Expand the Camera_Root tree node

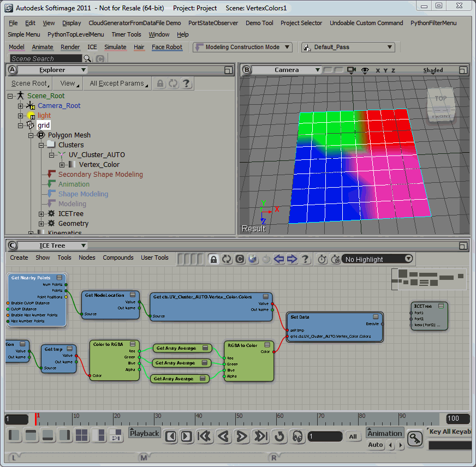pos(20,106)
